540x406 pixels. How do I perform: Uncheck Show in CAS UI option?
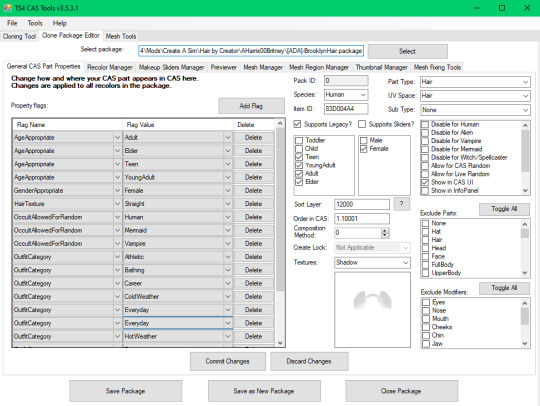coord(425,182)
